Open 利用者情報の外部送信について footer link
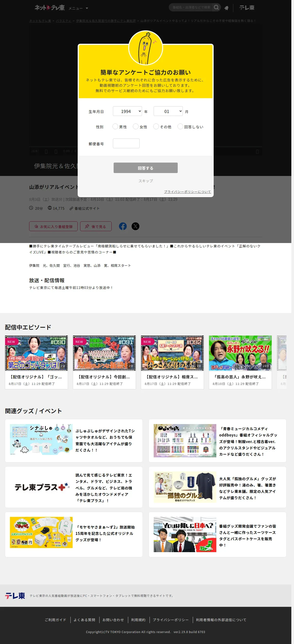 pyautogui.click(x=221, y=620)
